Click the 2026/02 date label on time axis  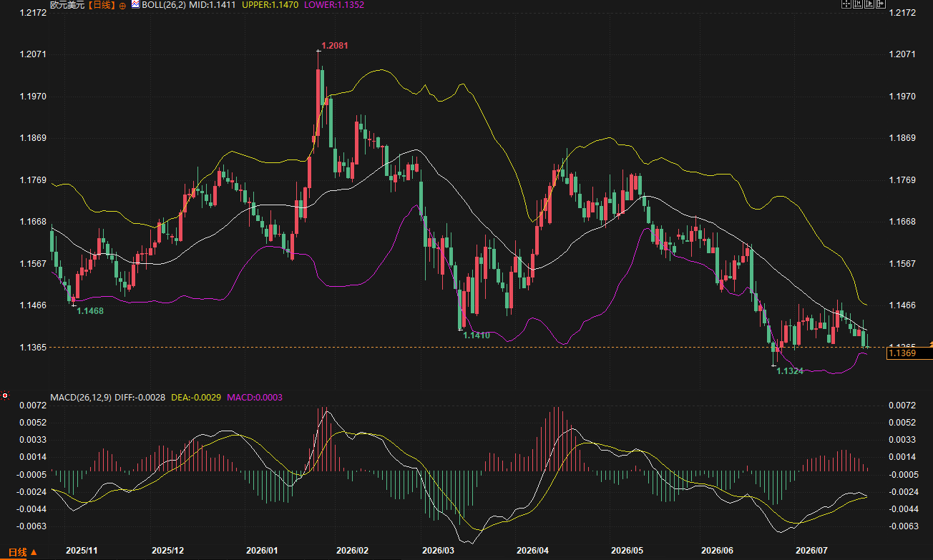(x=352, y=551)
